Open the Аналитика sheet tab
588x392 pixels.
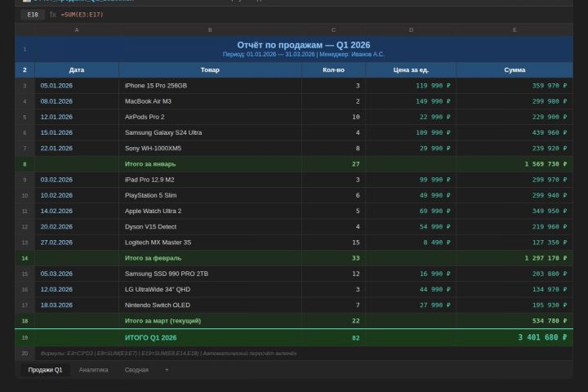click(93, 370)
